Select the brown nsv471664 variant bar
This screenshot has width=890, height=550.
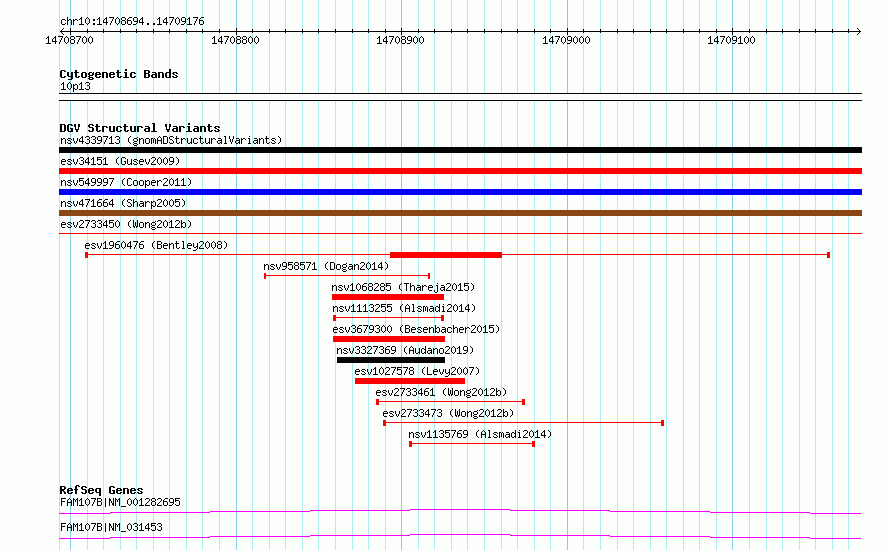pyautogui.click(x=460, y=213)
